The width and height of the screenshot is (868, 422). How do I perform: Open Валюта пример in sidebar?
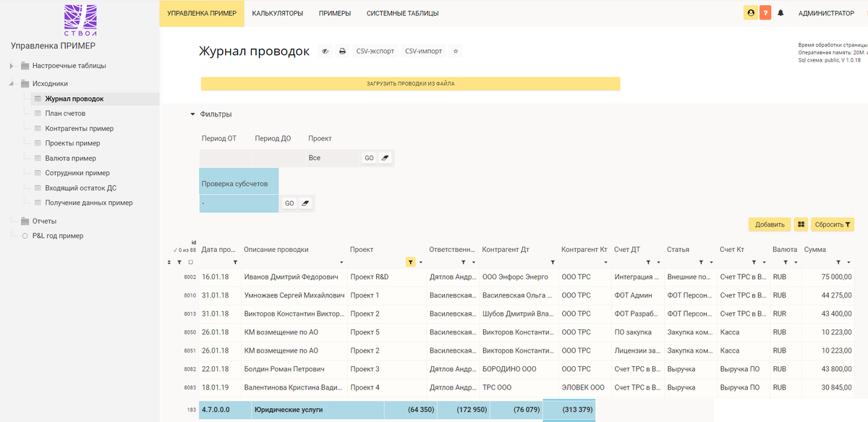pos(70,158)
